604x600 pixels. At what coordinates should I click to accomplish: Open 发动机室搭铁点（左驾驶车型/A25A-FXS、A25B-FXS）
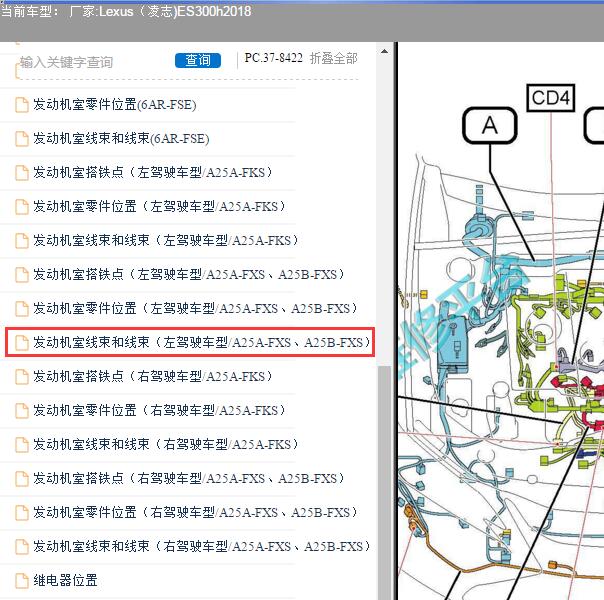[x=189, y=274]
